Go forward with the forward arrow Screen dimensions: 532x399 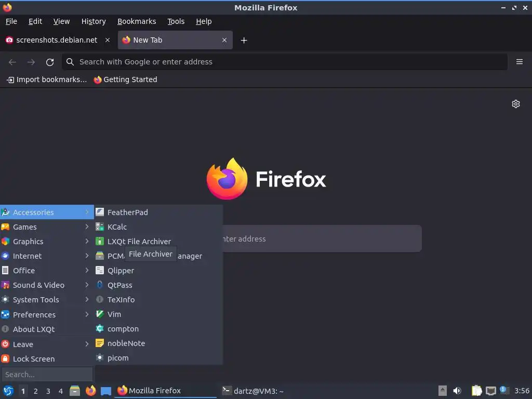[x=31, y=62]
